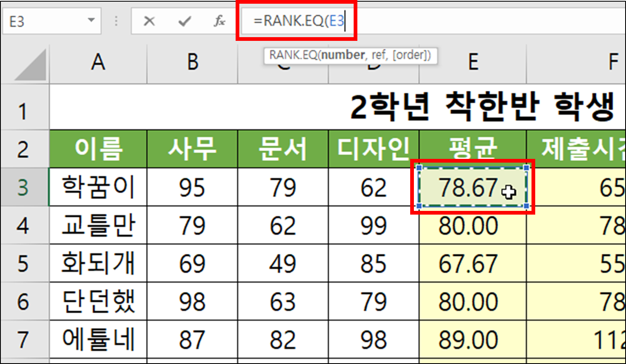This screenshot has width=626, height=364.
Task: Click the Cancel (X) icon beside formula bar
Action: (150, 20)
